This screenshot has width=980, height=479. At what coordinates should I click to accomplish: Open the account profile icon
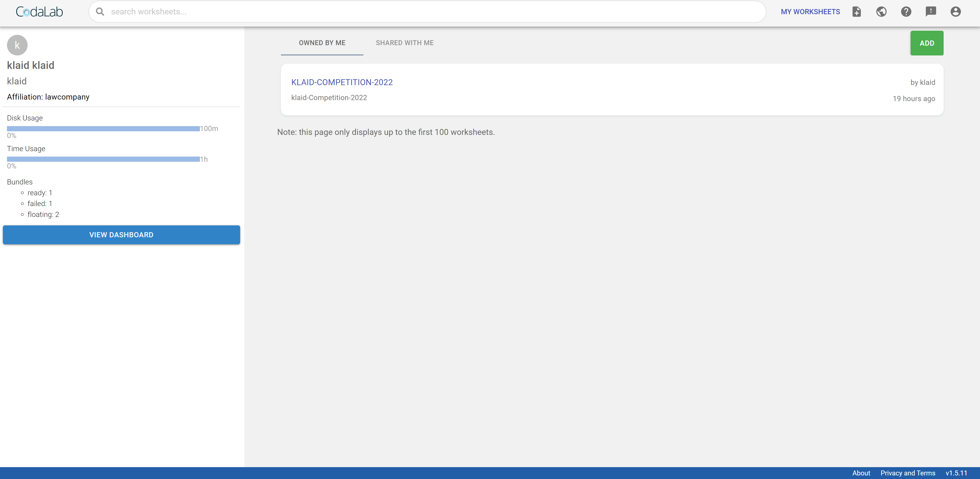(955, 12)
